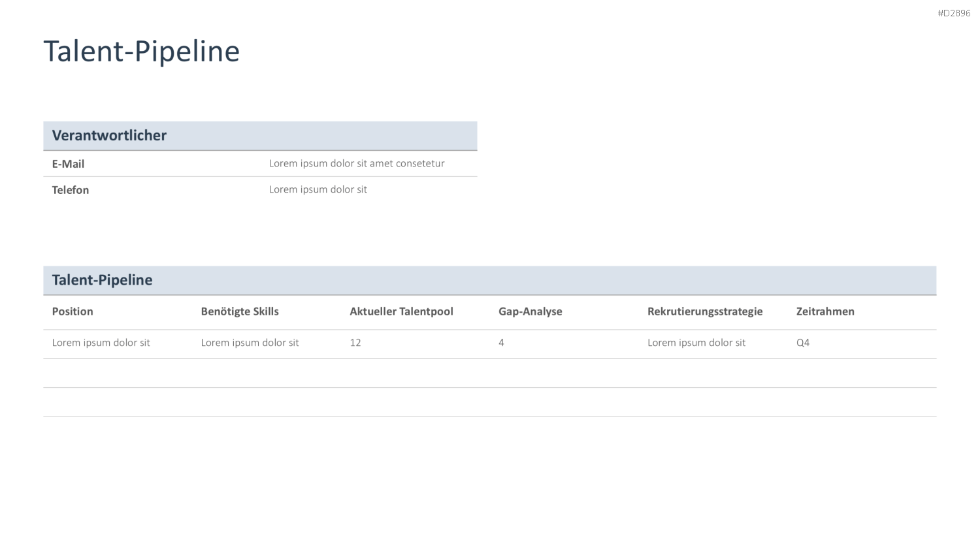The width and height of the screenshot is (980, 551).
Task: Select the E-Mail value placeholder text
Action: (357, 163)
